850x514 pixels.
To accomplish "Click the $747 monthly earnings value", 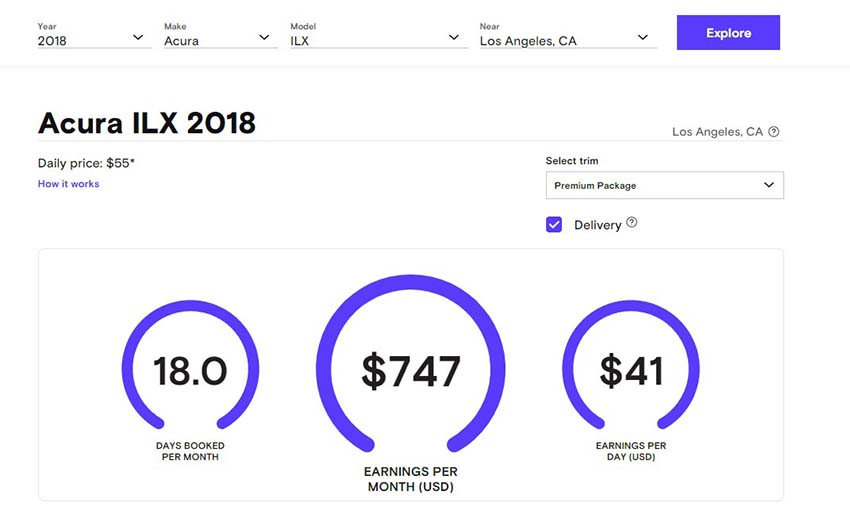I will (x=410, y=371).
